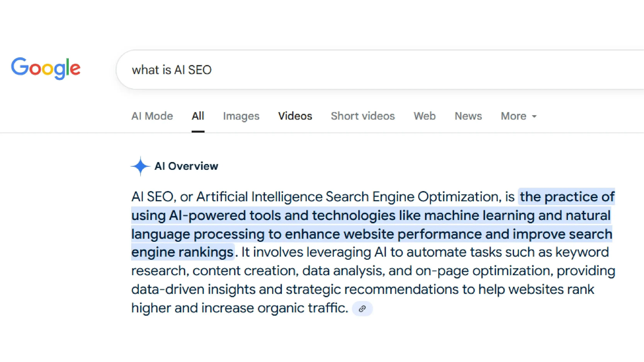Click the query text 'what is AI SEO'

pyautogui.click(x=172, y=70)
